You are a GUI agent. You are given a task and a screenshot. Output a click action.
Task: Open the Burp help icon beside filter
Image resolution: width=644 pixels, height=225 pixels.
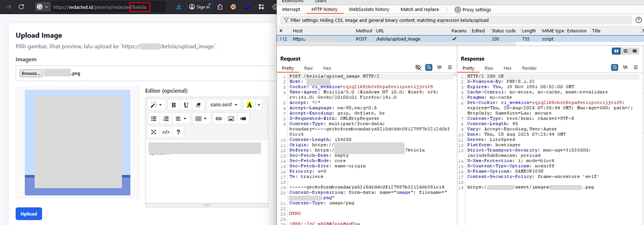click(639, 20)
